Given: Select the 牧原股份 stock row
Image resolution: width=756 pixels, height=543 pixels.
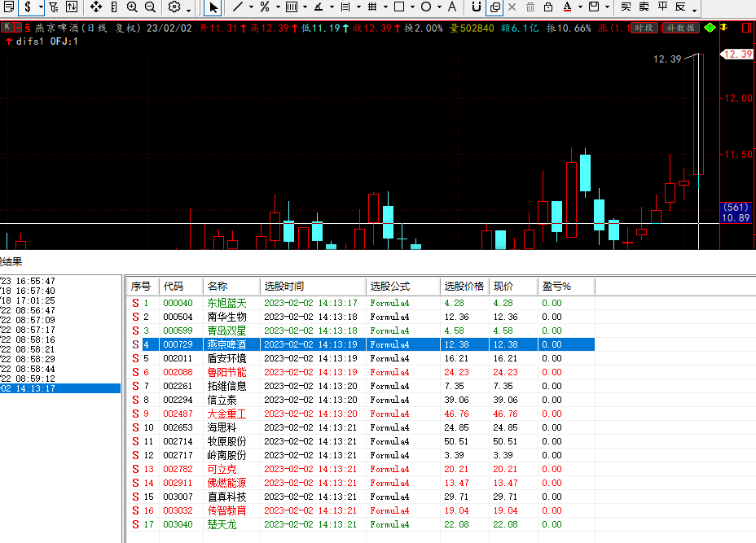Looking at the screenshot, I should pyautogui.click(x=362, y=441).
